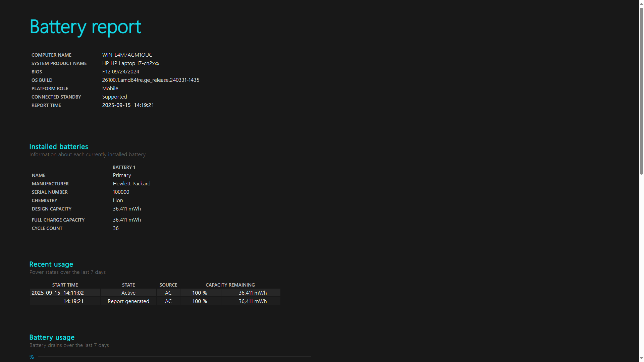Click the design capacity 36,411 mWh value

tap(127, 208)
